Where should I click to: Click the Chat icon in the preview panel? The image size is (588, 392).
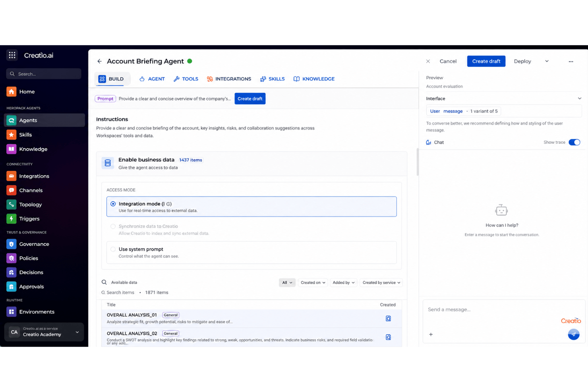coord(429,142)
